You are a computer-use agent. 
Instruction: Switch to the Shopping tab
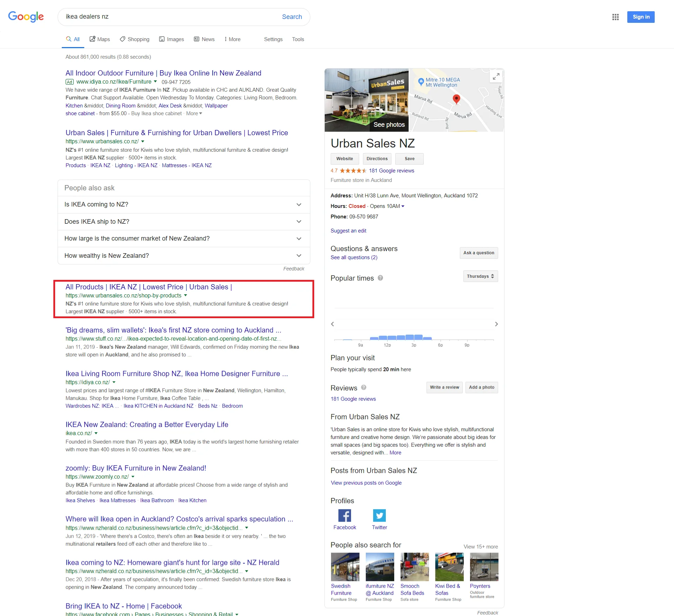click(x=134, y=39)
